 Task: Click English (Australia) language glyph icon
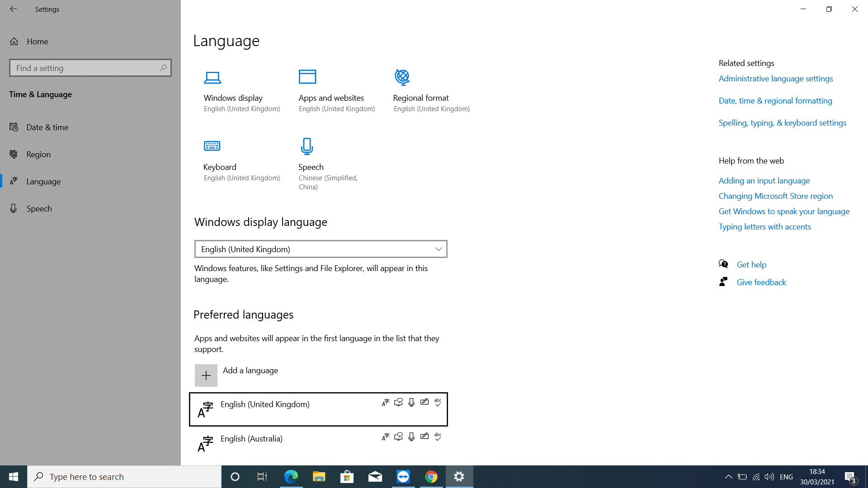(205, 444)
